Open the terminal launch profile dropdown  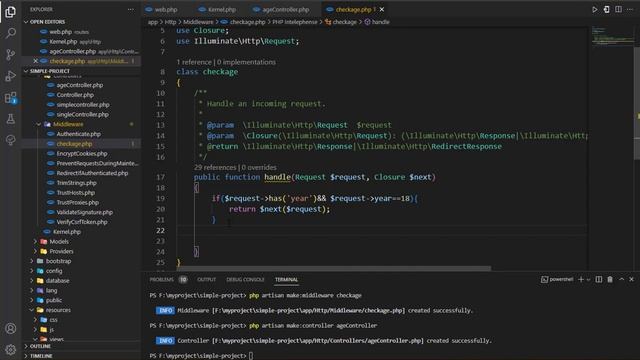click(588, 280)
